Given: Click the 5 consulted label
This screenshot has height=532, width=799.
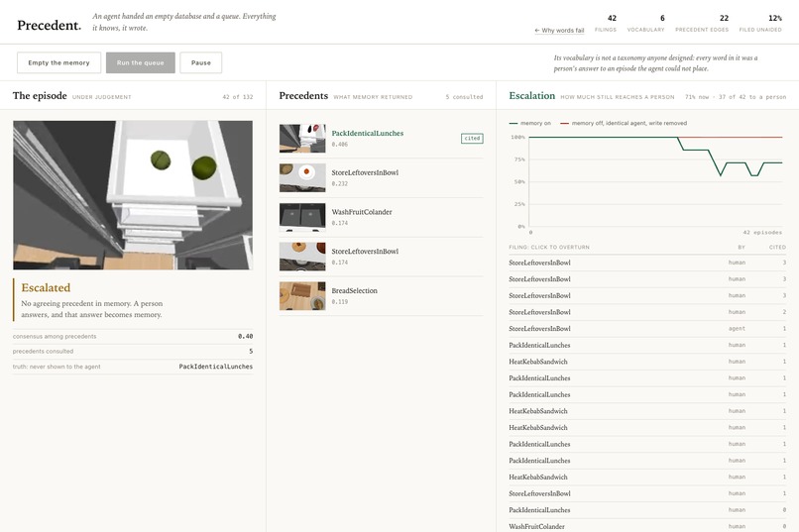Looking at the screenshot, I should click(464, 97).
